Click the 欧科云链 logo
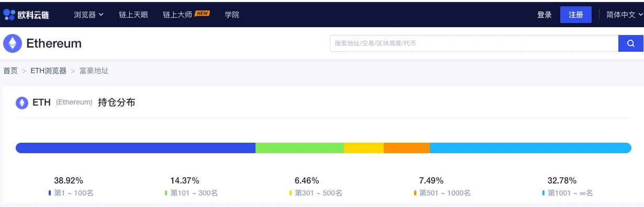The image size is (644, 207). coord(26,15)
